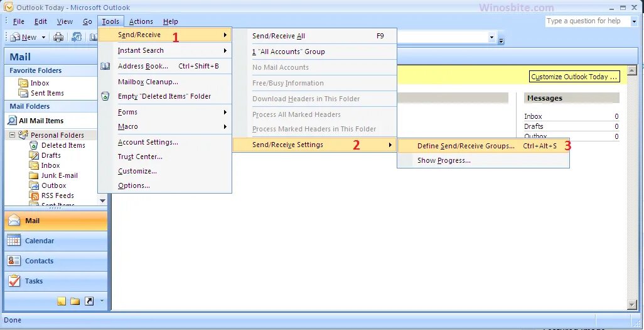Expand the Macro submenu
The width and height of the screenshot is (644, 330).
(x=165, y=127)
